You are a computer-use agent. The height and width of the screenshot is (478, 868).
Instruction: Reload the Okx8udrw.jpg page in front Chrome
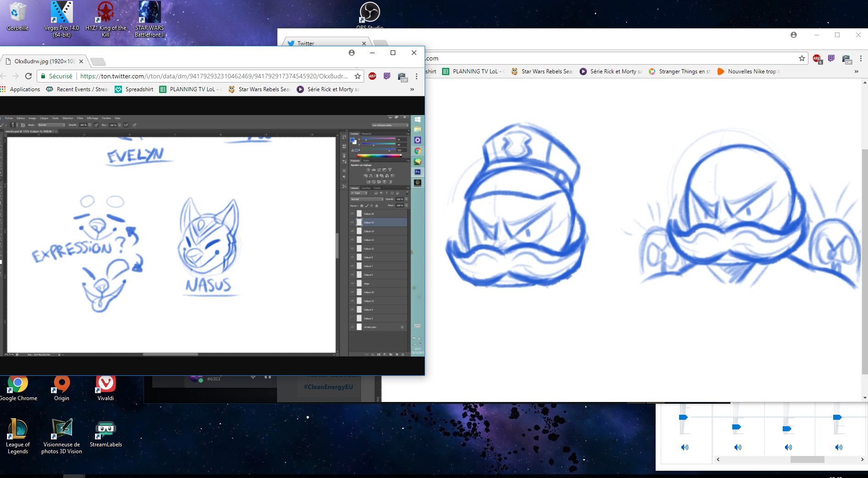[28, 76]
